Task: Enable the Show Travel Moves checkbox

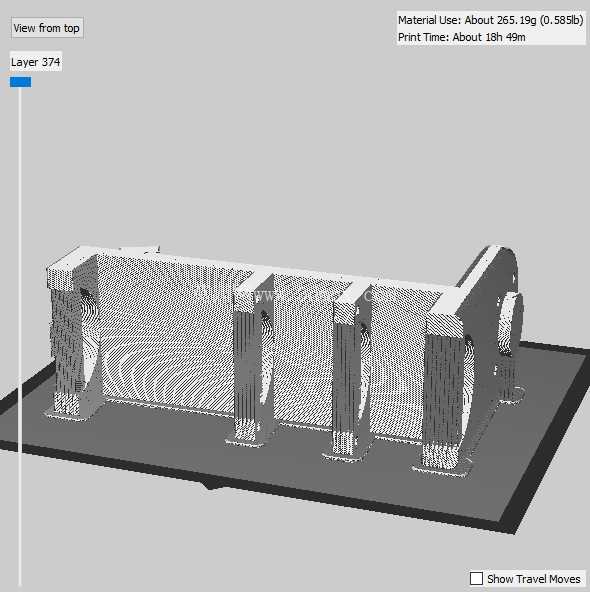Action: point(476,578)
